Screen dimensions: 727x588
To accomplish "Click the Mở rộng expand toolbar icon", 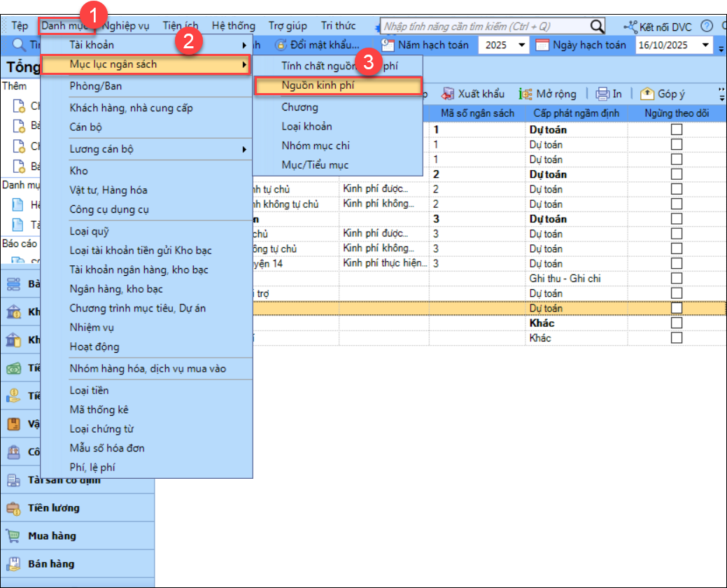I will [x=525, y=94].
